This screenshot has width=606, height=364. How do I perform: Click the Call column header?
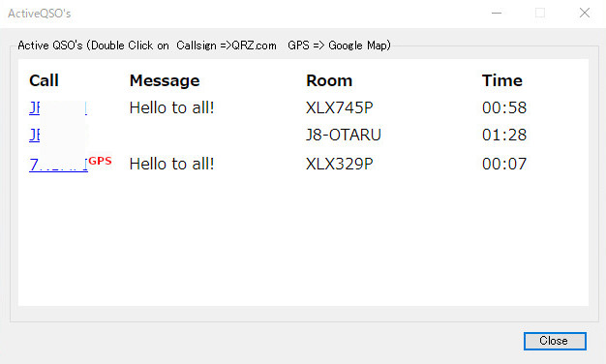pos(44,80)
